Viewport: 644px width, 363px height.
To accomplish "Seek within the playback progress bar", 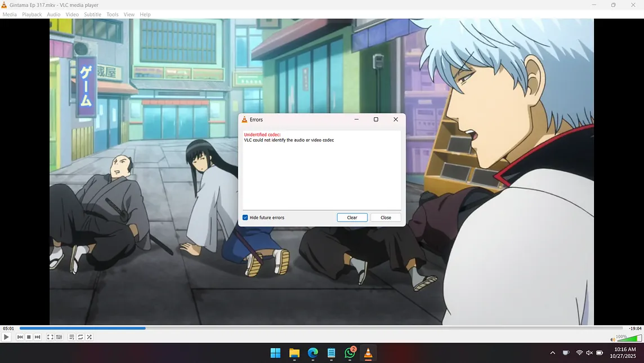I will pyautogui.click(x=321, y=328).
